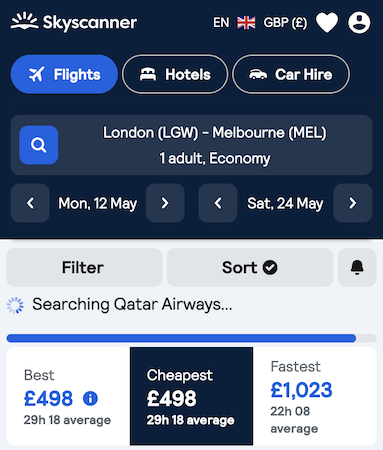383x450 pixels.
Task: Switch to the Car Hire tab
Action: [291, 74]
